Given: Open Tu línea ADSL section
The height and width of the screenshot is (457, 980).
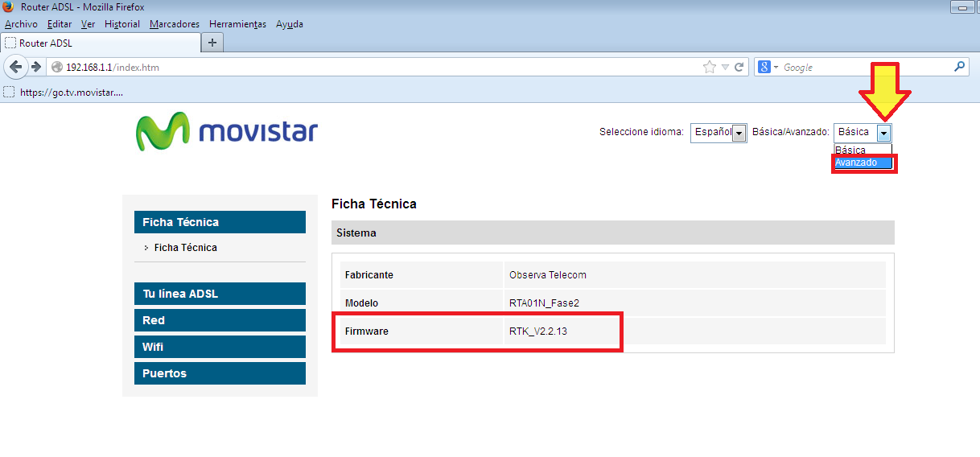Looking at the screenshot, I should (220, 294).
